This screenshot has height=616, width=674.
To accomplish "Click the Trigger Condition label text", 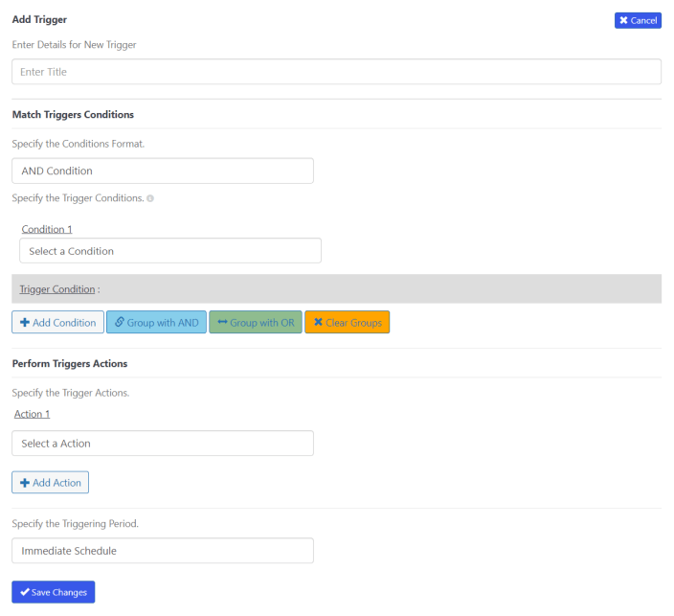I will 57,289.
